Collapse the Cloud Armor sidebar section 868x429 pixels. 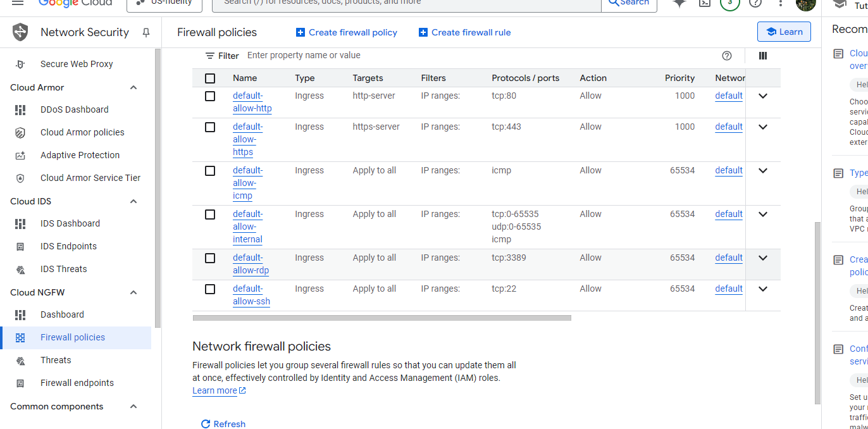pos(133,87)
